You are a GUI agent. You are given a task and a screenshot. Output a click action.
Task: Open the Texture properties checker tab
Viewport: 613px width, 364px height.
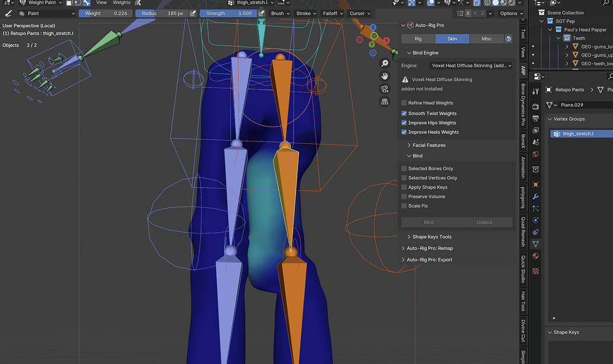[x=535, y=271]
